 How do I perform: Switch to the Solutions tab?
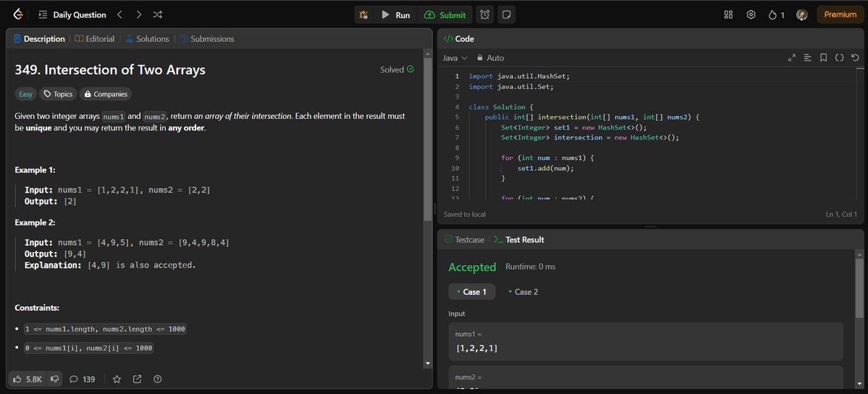pos(147,39)
